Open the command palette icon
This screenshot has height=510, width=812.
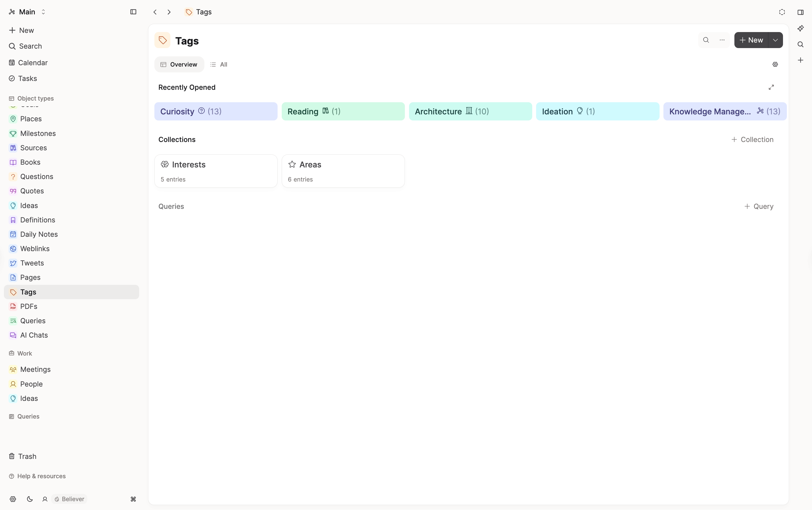(133, 499)
